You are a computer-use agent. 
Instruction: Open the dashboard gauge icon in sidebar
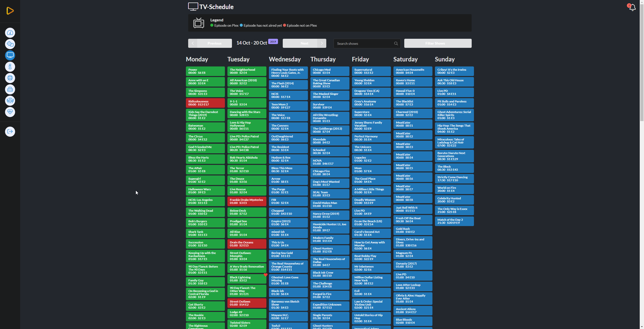coord(10,33)
